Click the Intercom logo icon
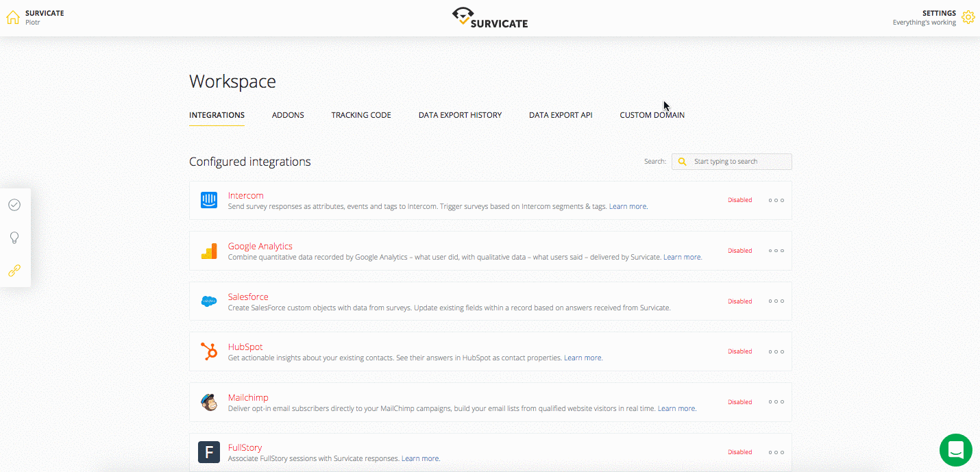980x472 pixels. pos(209,200)
